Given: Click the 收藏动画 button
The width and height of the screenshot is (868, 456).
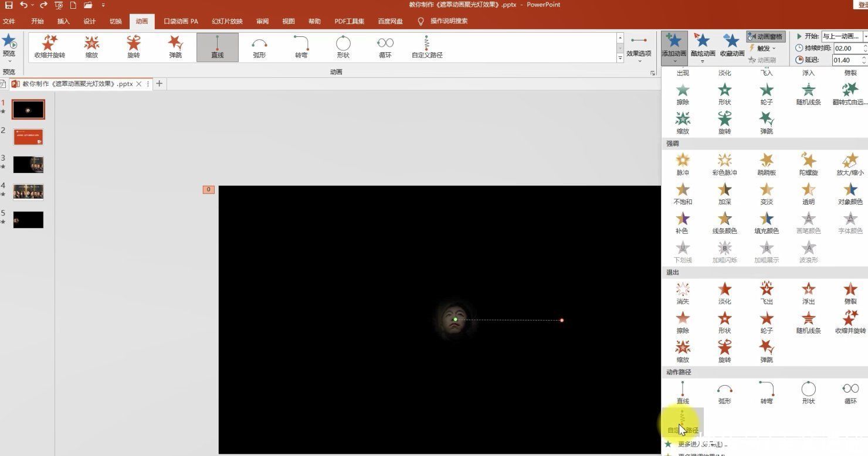Looking at the screenshot, I should coord(732,45).
